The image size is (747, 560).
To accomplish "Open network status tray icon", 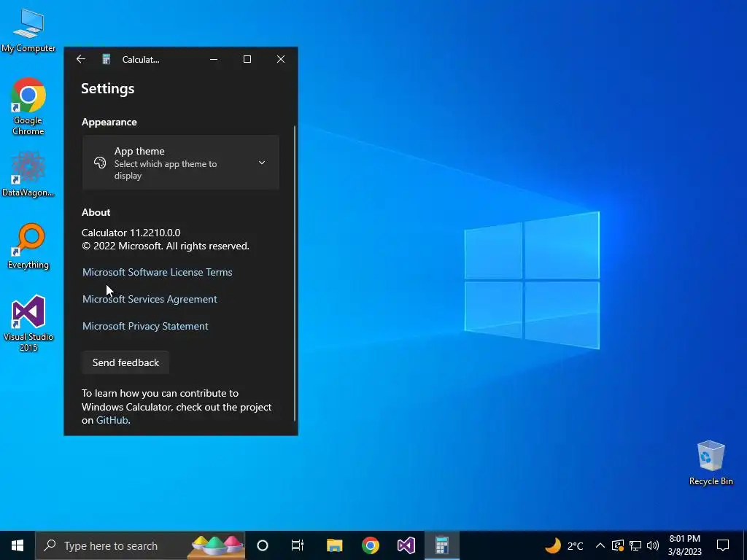I will (635, 545).
